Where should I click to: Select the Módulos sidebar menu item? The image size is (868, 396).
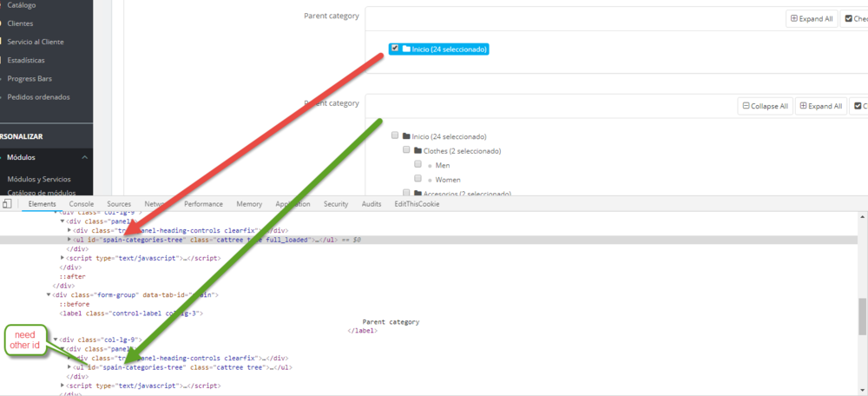[21, 158]
